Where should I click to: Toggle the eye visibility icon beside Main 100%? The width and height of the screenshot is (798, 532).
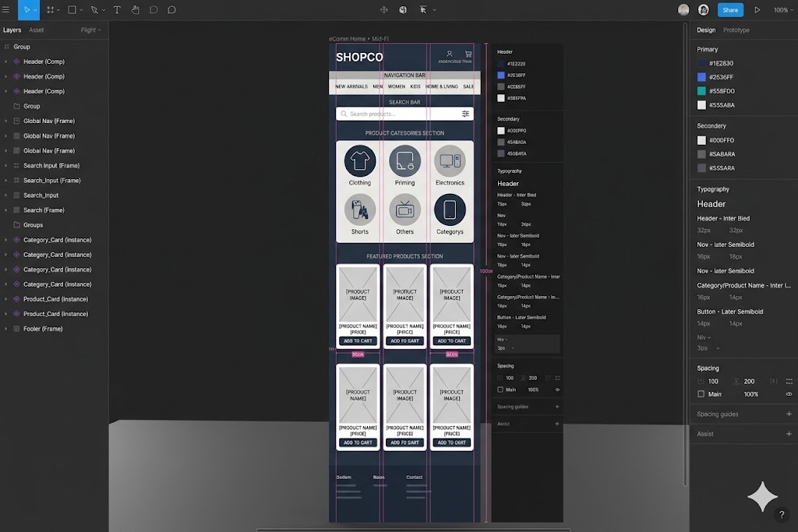click(x=789, y=394)
